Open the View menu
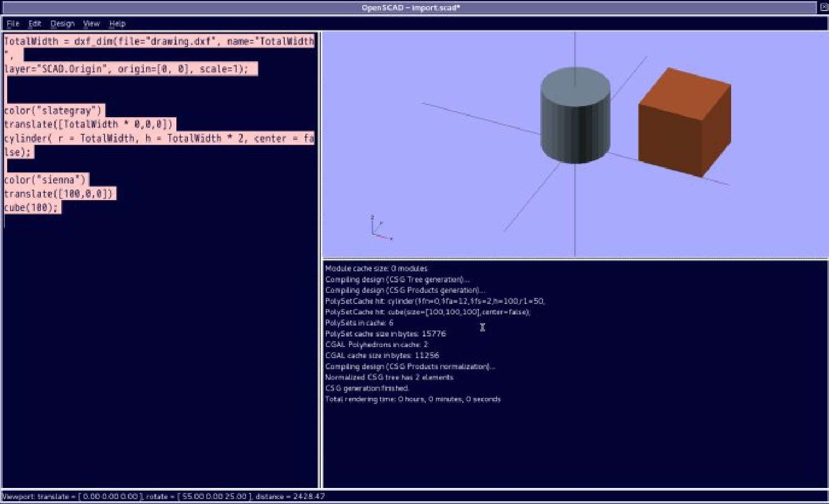This screenshot has width=829, height=504. point(91,24)
